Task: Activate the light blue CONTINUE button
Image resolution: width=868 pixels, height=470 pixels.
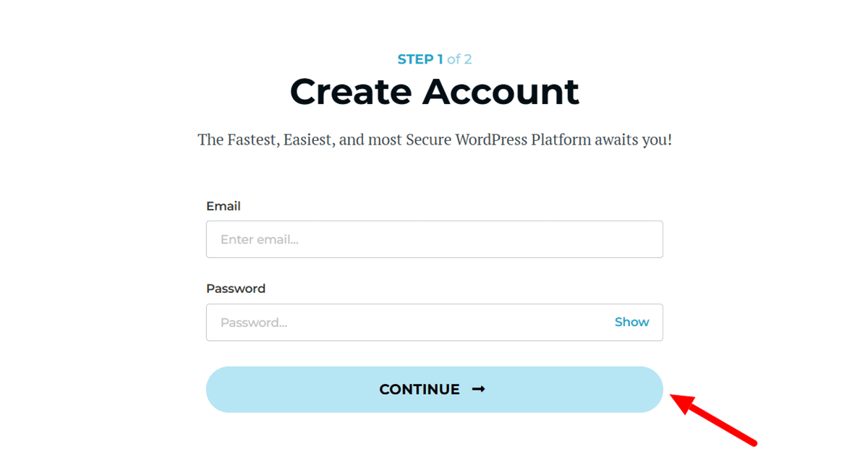Action: point(434,389)
